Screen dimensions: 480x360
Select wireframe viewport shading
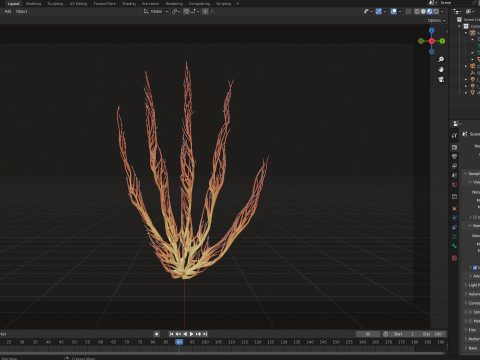pos(417,11)
